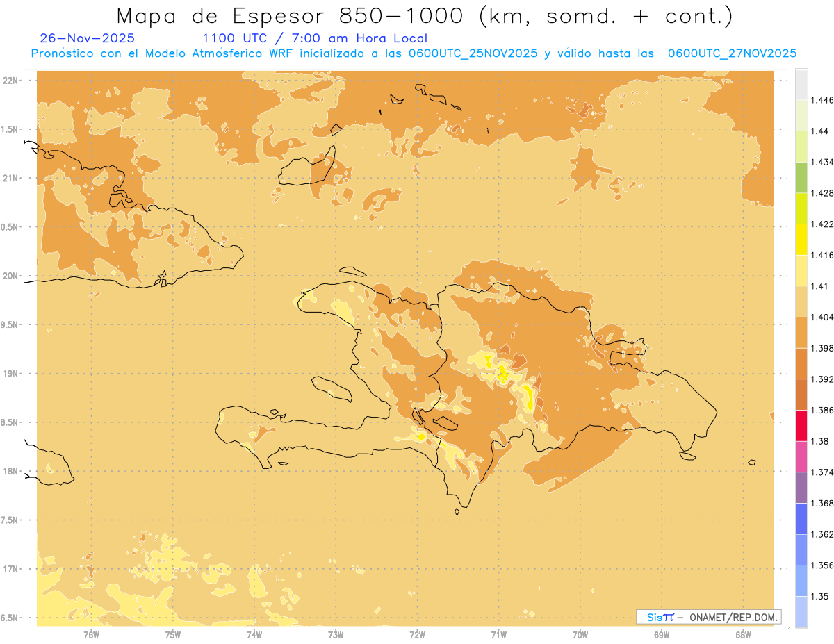Click the light blue swatch between 1.35 and 1.356
The width and height of the screenshot is (834, 644).
coord(801,581)
